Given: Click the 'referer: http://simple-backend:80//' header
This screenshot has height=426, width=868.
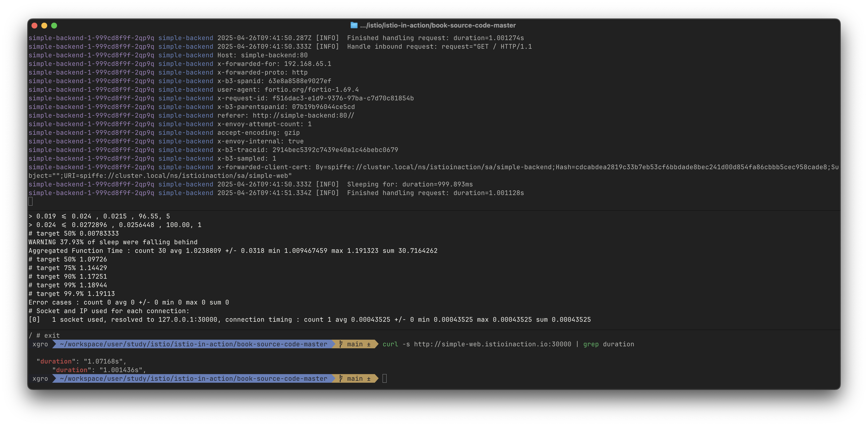Looking at the screenshot, I should [286, 116].
